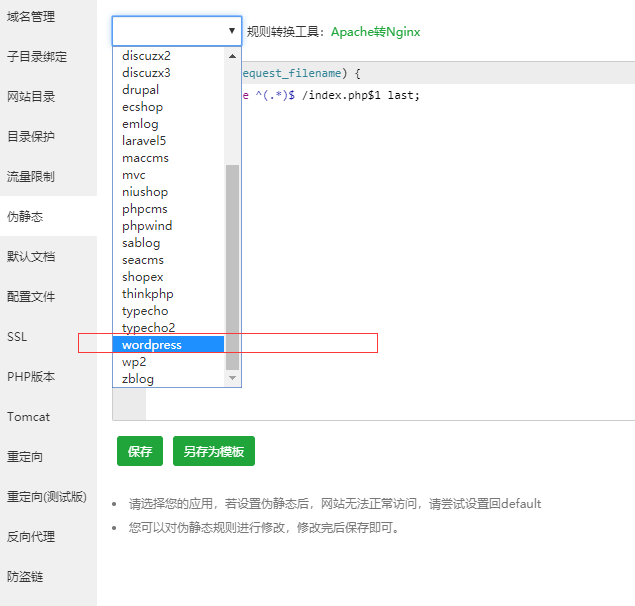
Task: Click the green 保存 button
Action: [x=139, y=451]
